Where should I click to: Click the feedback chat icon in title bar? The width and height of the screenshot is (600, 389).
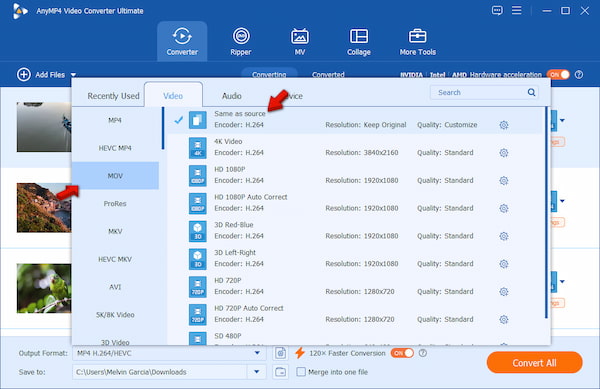[497, 10]
